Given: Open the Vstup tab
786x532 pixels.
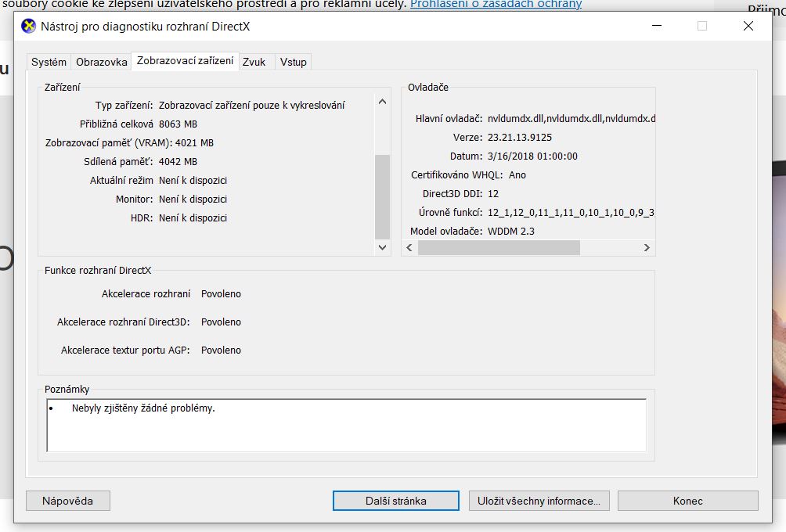Looking at the screenshot, I should click(294, 62).
